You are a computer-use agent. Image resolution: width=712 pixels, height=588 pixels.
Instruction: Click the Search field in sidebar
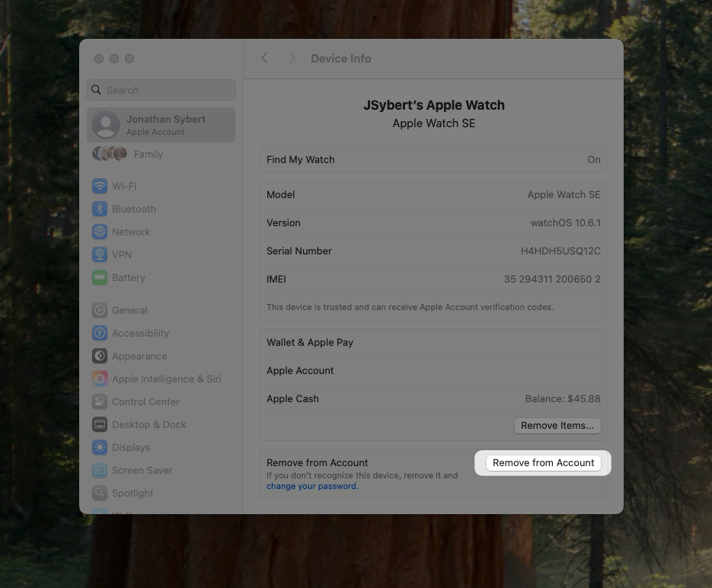pyautogui.click(x=161, y=90)
